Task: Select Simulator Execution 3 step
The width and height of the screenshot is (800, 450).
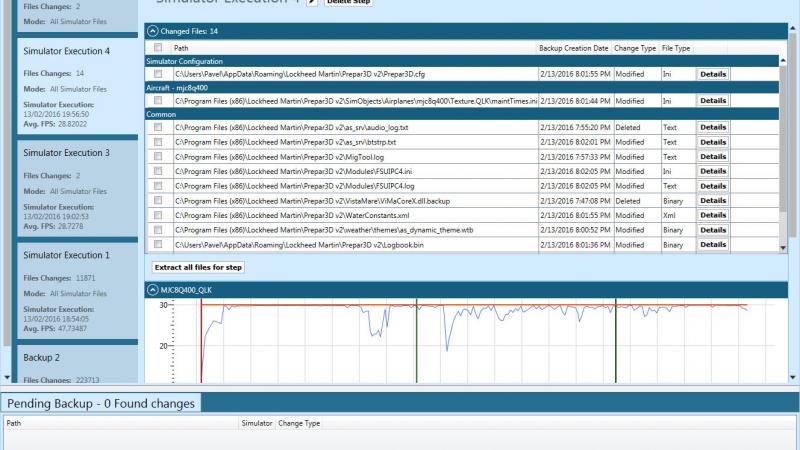Action: [77, 189]
